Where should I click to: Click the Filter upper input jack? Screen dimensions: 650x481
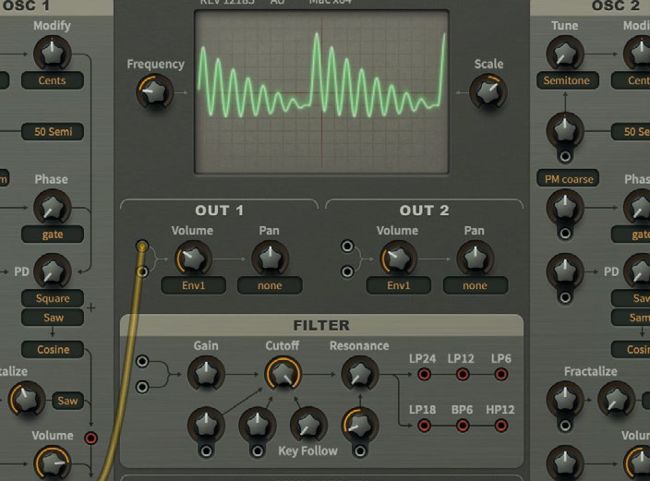coord(142,361)
